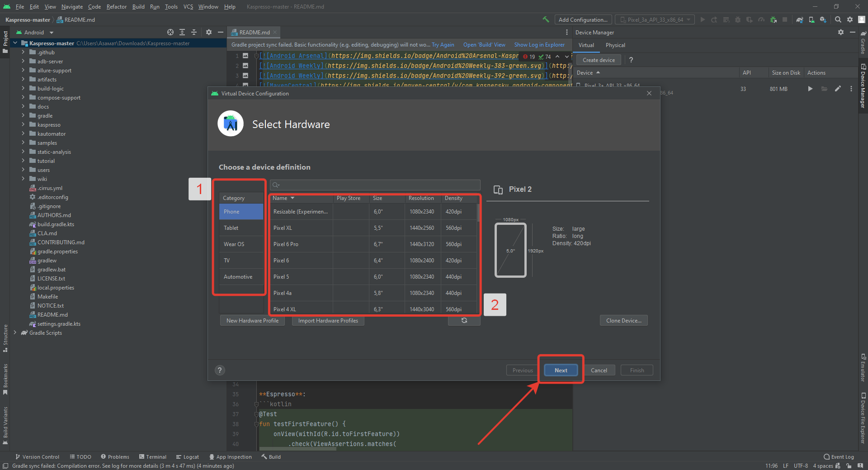Click help question mark beside Create device

click(631, 60)
